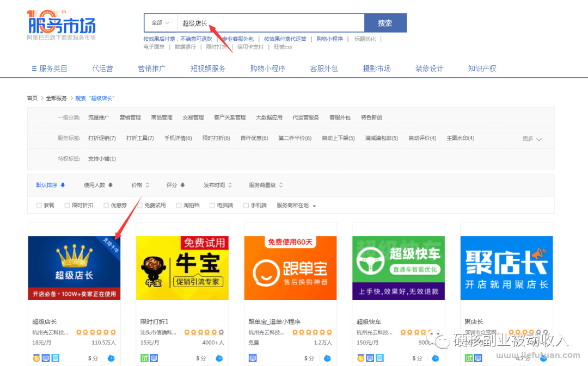Screen dimensions: 588x366
Task: Check the 电脑端 filter checkbox
Action: (212, 205)
